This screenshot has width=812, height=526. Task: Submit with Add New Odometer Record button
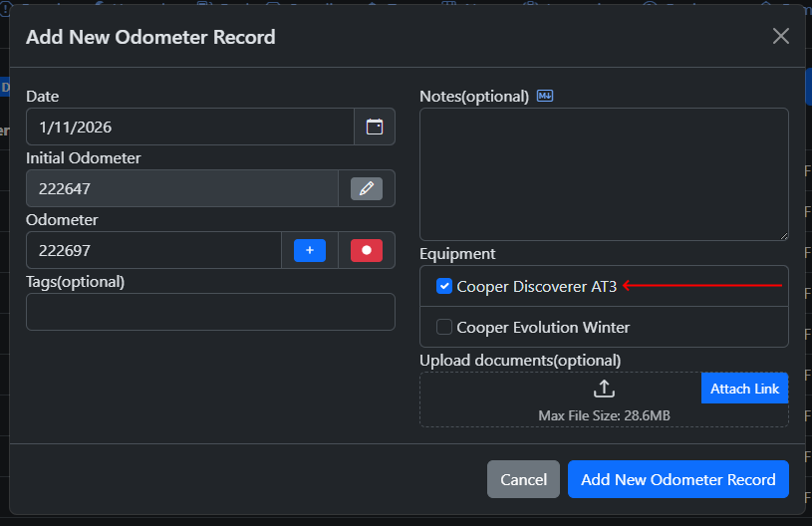point(677,479)
